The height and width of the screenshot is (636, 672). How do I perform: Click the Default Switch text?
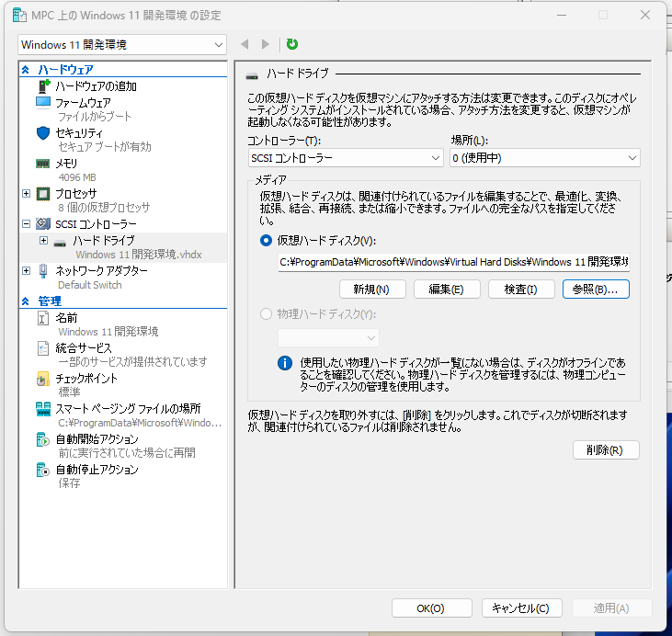[x=90, y=285]
